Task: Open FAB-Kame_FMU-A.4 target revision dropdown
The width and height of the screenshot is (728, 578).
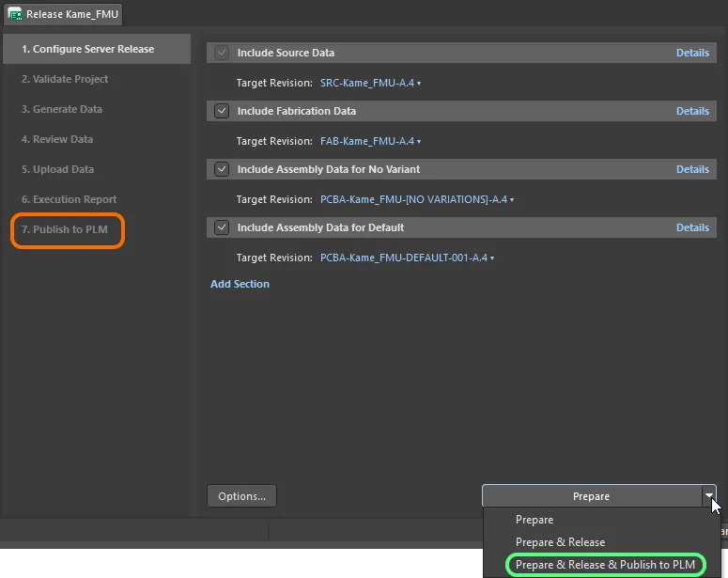Action: [x=370, y=141]
